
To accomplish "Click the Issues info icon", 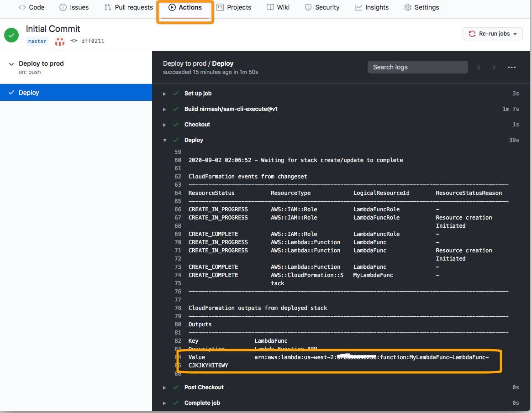I will (x=63, y=7).
